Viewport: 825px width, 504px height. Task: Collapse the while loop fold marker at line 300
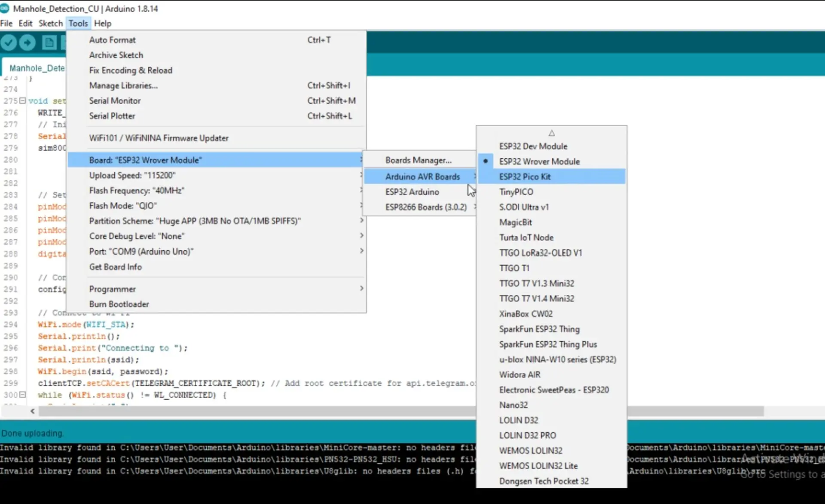click(22, 394)
